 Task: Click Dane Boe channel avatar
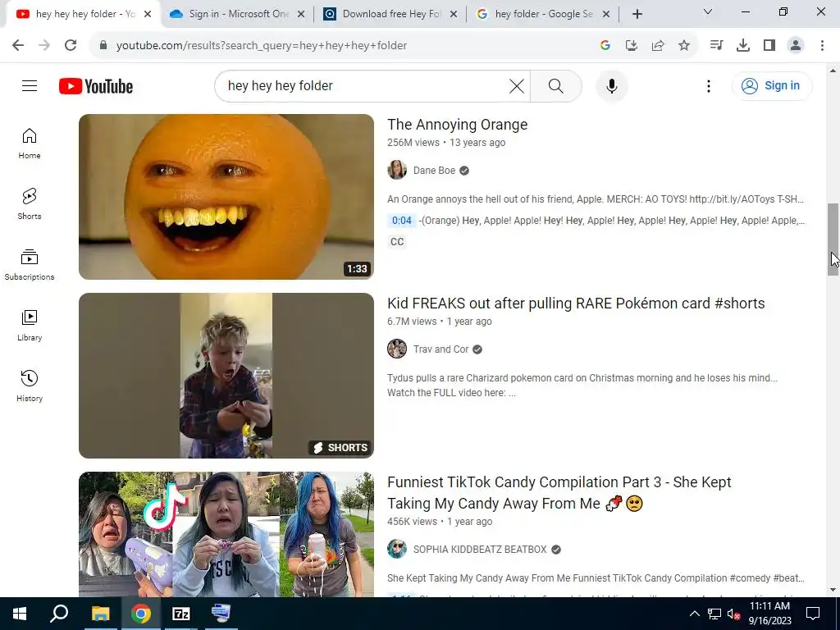(x=397, y=170)
